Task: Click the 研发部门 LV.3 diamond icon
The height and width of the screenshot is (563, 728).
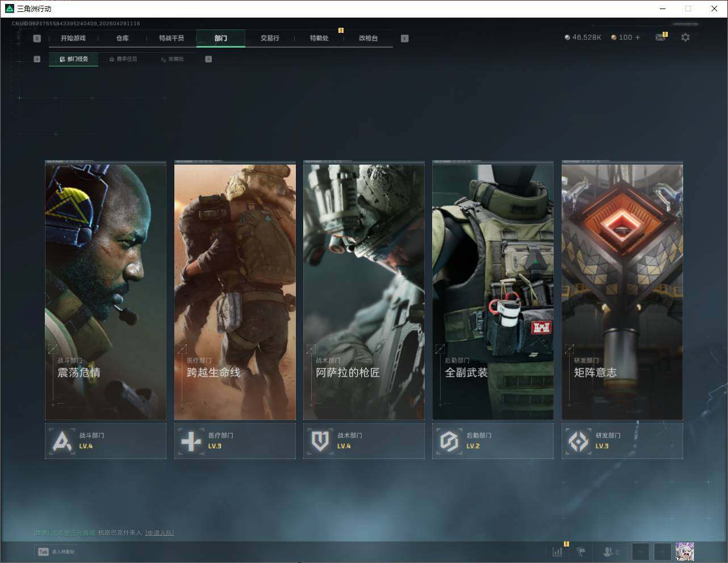Action: (578, 441)
